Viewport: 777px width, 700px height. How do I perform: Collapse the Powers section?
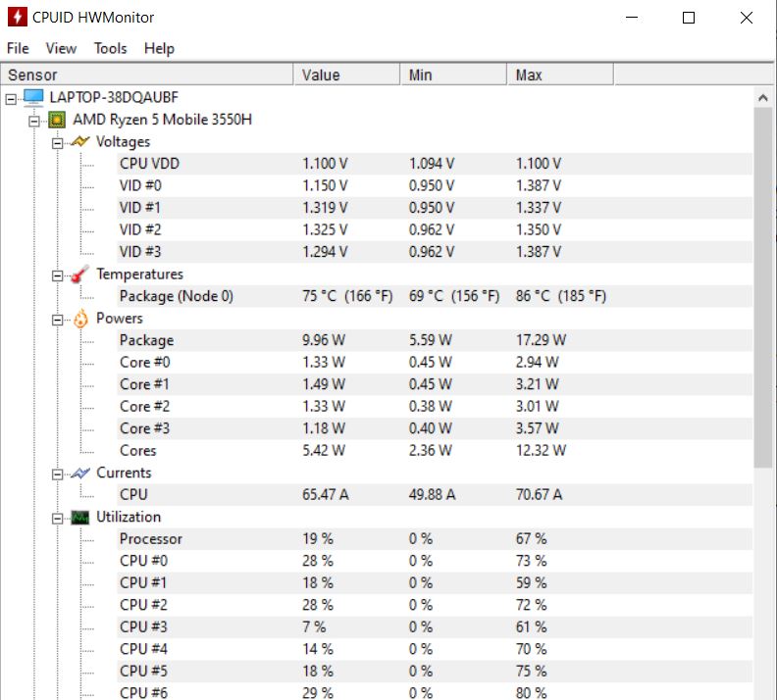point(57,319)
